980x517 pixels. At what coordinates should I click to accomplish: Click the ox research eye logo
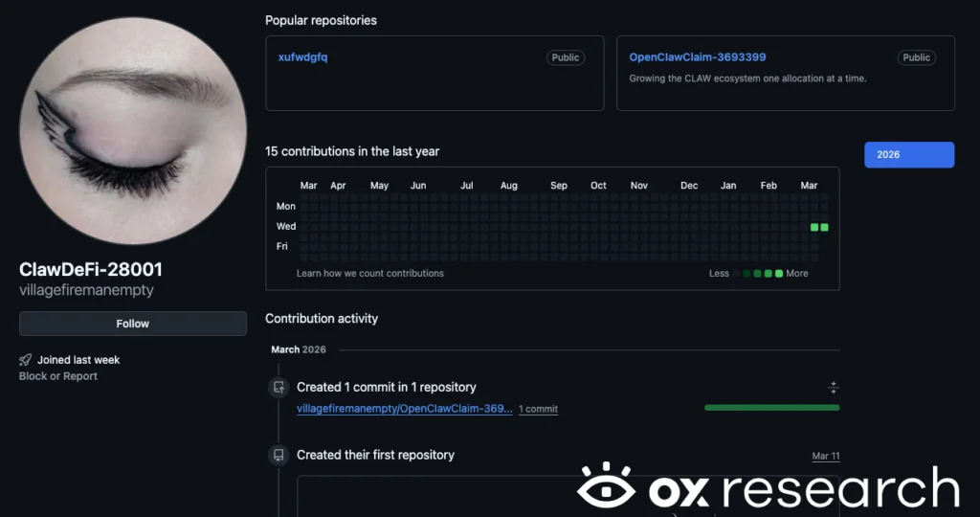coord(606,485)
